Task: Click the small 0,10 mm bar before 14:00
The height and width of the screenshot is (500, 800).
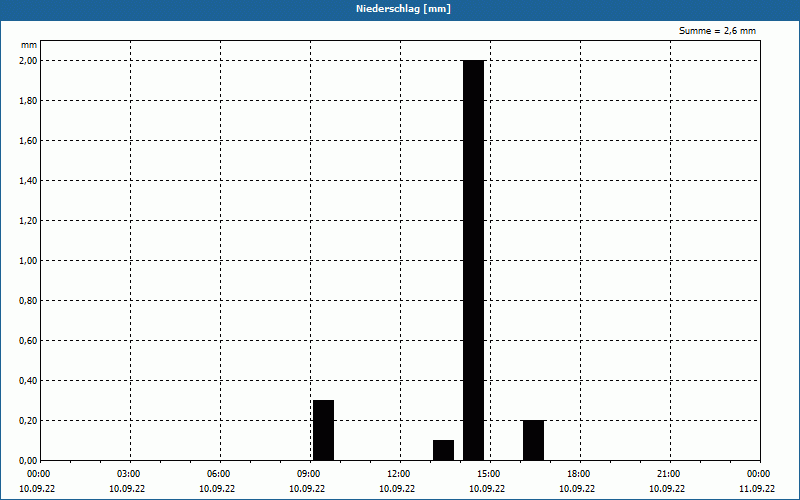Action: tap(443, 450)
